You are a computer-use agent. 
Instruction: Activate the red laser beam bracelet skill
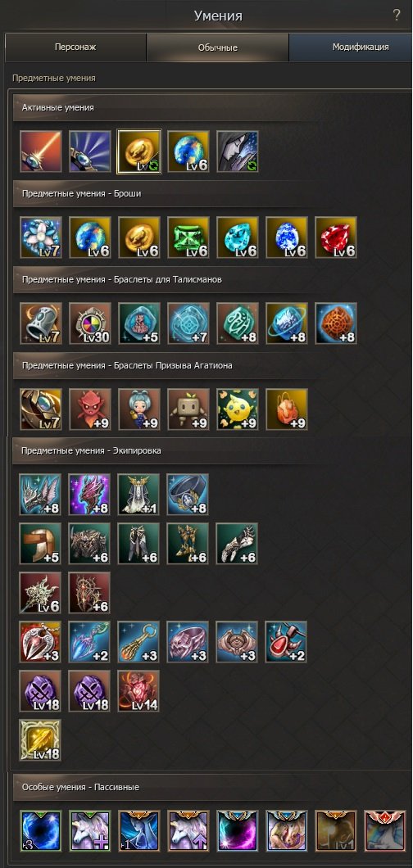pos(40,151)
